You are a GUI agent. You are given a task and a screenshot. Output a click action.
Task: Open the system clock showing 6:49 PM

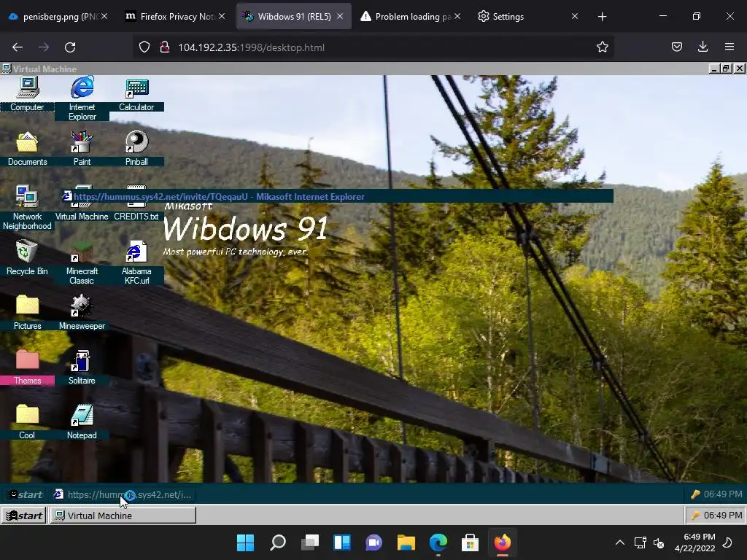click(x=695, y=542)
